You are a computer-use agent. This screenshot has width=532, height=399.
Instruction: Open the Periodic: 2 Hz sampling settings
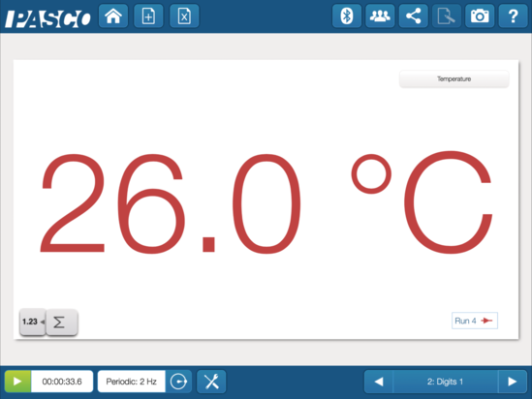(x=132, y=382)
